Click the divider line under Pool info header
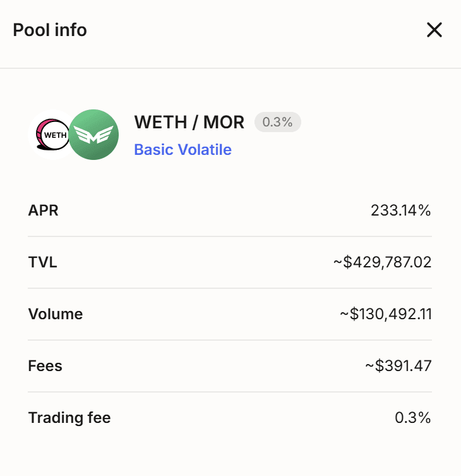 [230, 68]
